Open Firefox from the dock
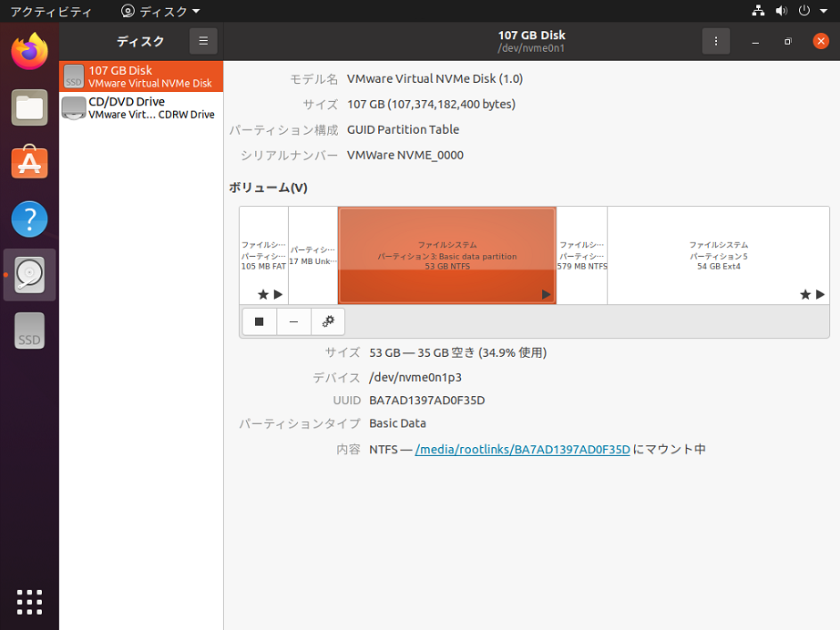 [x=29, y=52]
